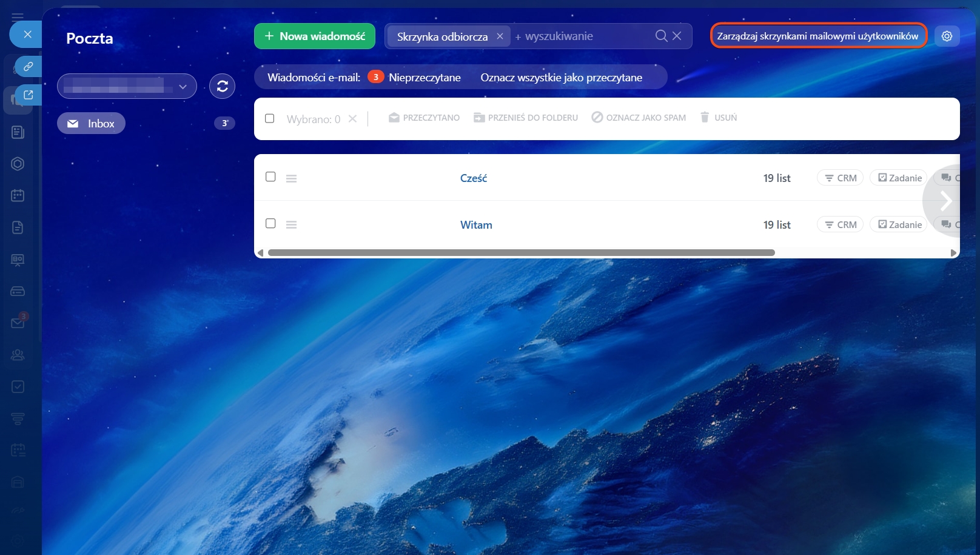
Task: Click the 19 list date of Cześć
Action: pyautogui.click(x=777, y=178)
